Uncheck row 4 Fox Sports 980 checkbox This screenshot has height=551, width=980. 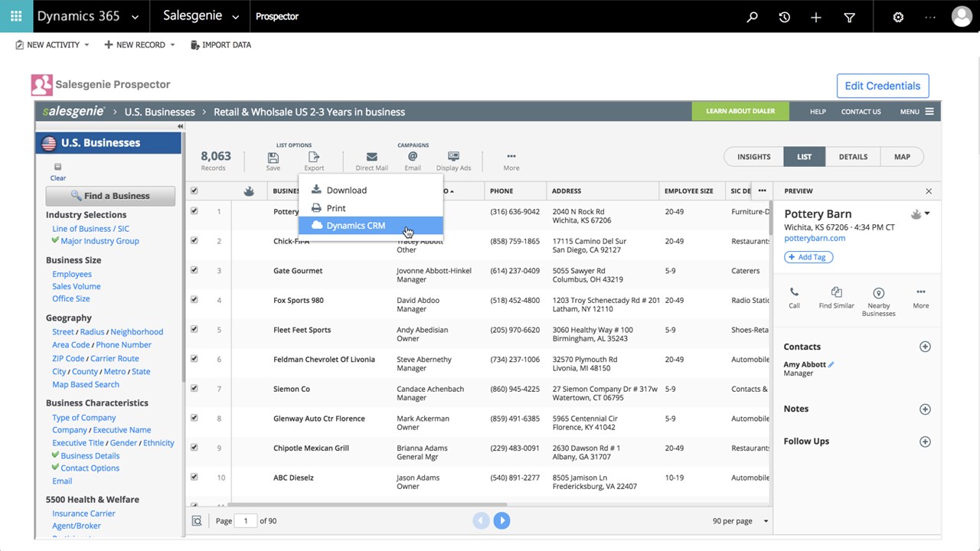(194, 300)
